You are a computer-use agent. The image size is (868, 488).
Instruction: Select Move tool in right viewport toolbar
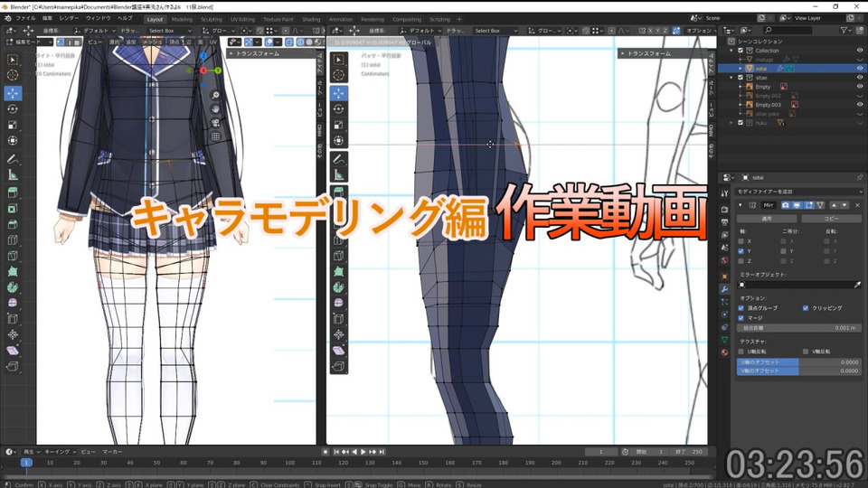point(339,93)
